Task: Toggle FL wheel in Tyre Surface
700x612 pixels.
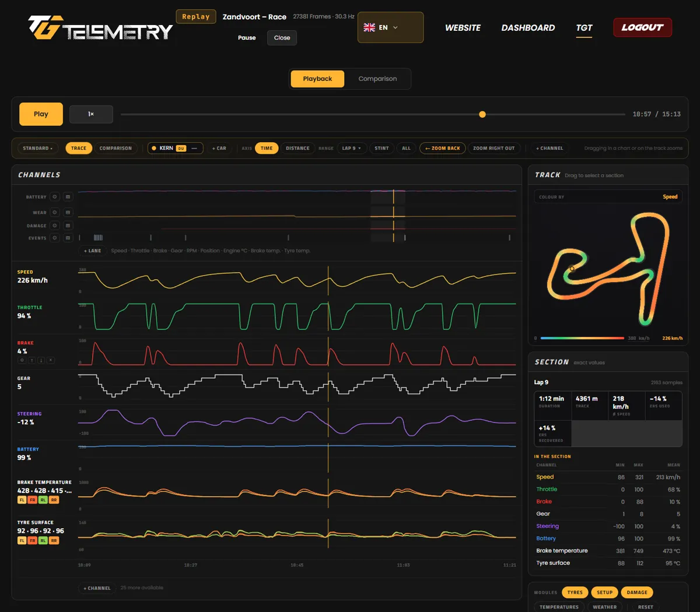Action: pyautogui.click(x=22, y=540)
